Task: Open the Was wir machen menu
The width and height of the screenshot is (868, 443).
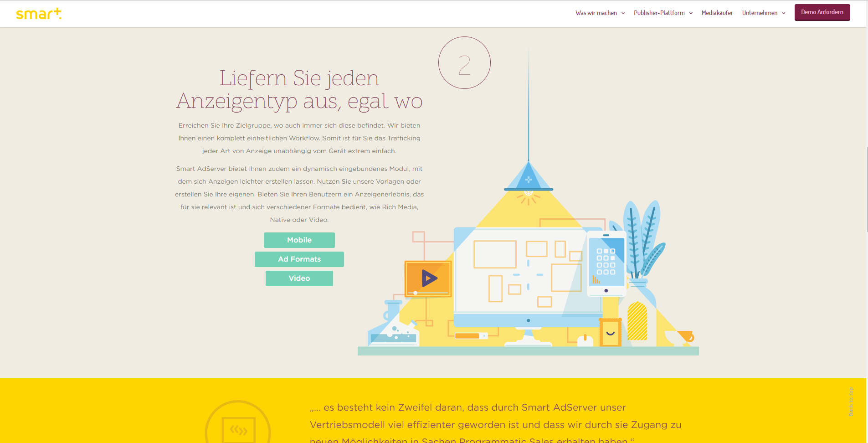Action: pyautogui.click(x=596, y=13)
